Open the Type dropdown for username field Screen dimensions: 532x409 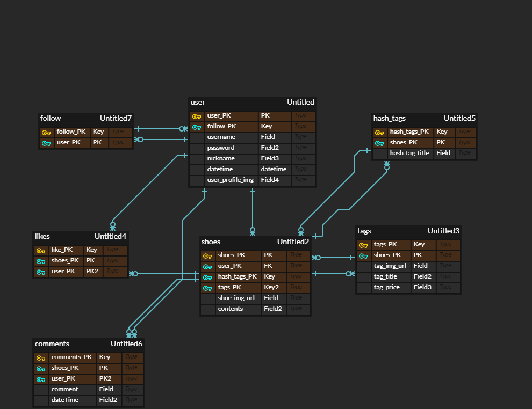pos(303,137)
